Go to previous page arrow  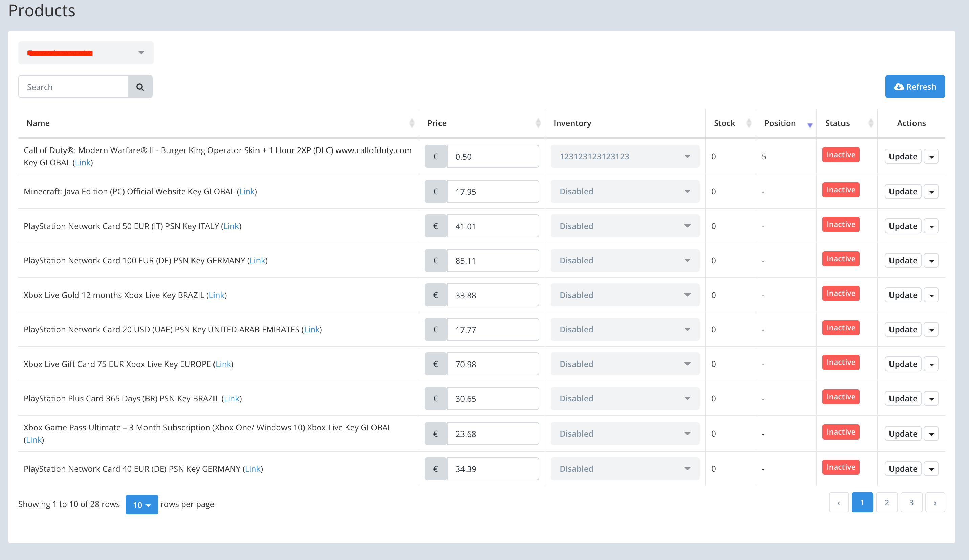tap(839, 503)
